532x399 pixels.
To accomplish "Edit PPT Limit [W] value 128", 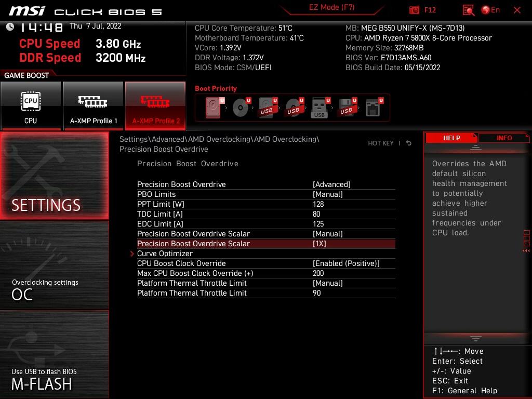I will pos(266,204).
